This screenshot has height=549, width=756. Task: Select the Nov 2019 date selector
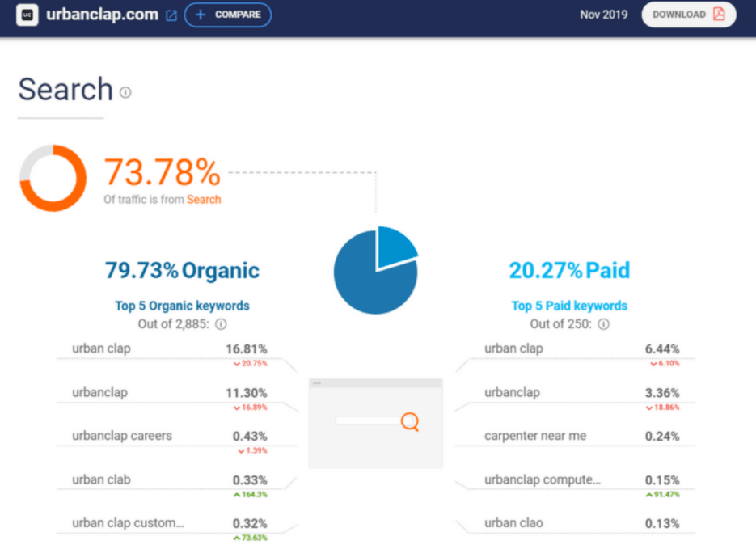tap(603, 14)
